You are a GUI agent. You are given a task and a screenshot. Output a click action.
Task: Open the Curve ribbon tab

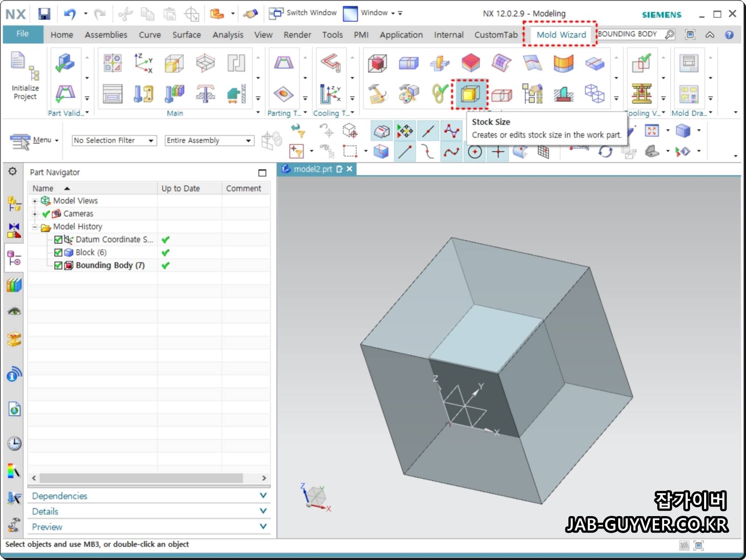click(150, 35)
